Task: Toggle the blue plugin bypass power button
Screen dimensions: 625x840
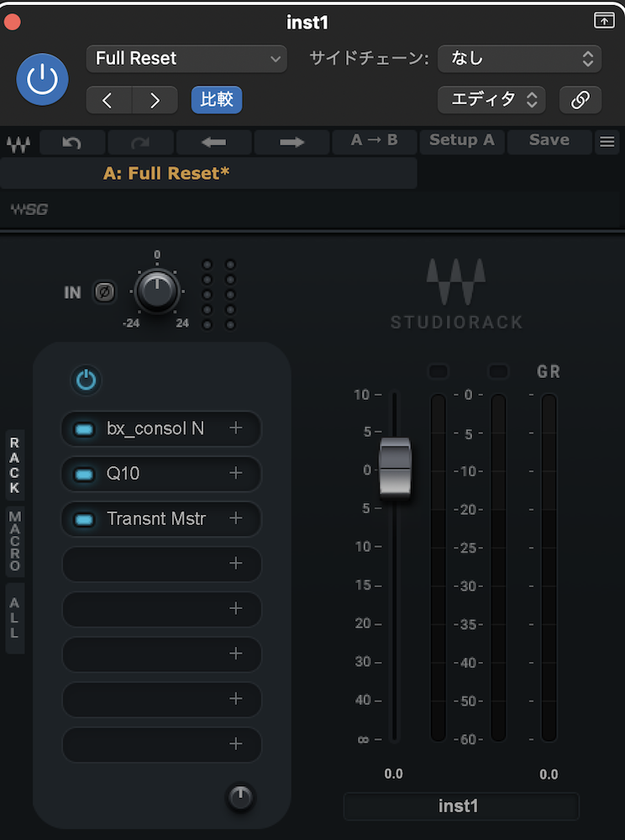Action: (42, 79)
